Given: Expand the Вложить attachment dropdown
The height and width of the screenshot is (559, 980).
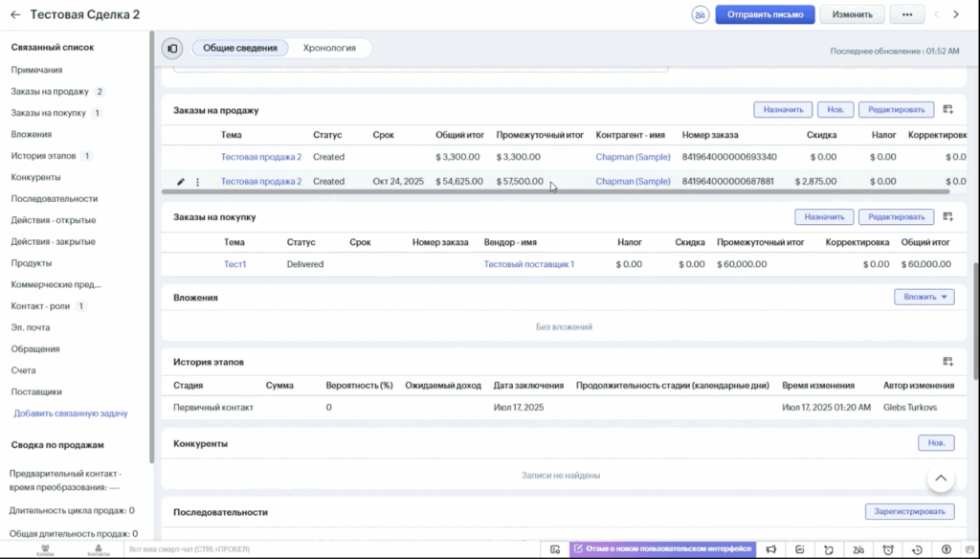Looking at the screenshot, I should tap(924, 297).
